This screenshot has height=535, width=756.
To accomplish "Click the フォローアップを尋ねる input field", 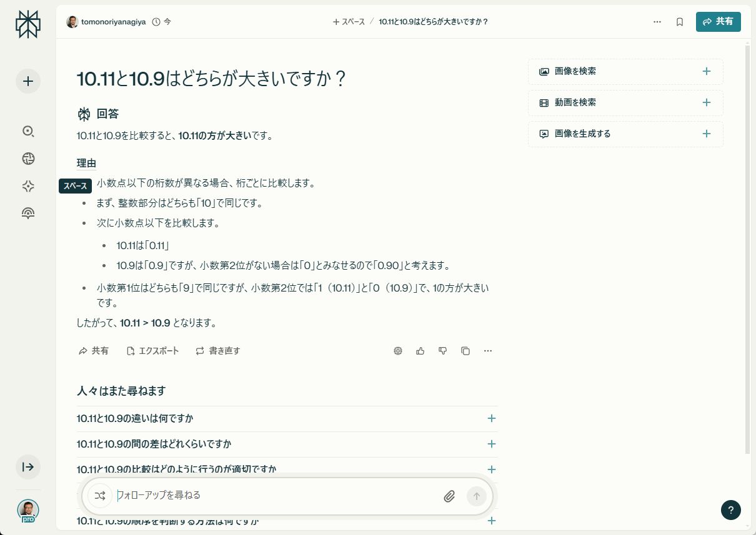I will tap(262, 495).
